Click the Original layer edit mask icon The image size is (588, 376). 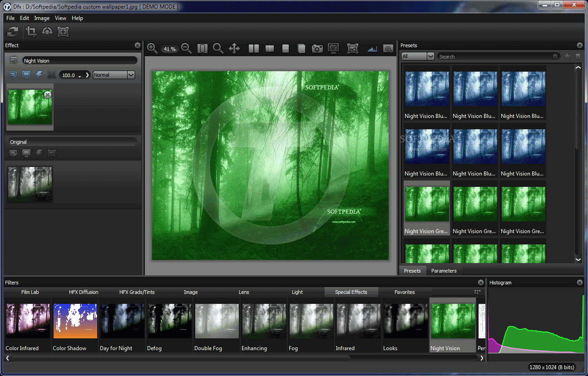14,153
